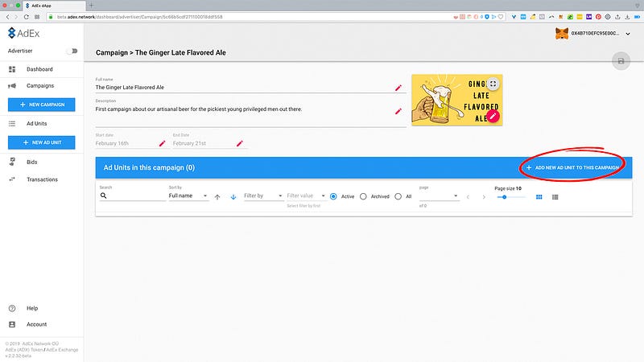Sort descending with the down arrow
Screen dimensions: 644x362
(x=233, y=197)
